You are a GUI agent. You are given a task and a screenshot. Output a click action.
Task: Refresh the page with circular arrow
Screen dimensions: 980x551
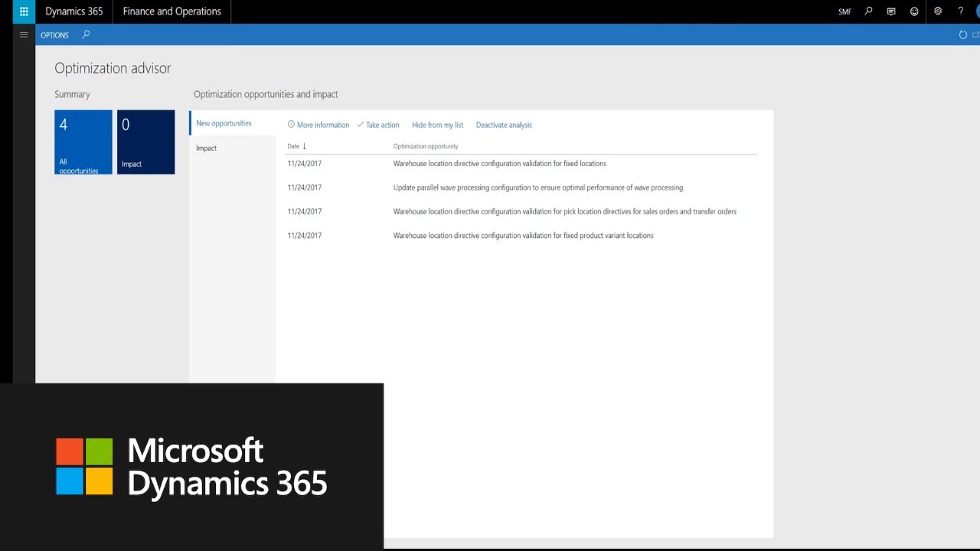[963, 35]
